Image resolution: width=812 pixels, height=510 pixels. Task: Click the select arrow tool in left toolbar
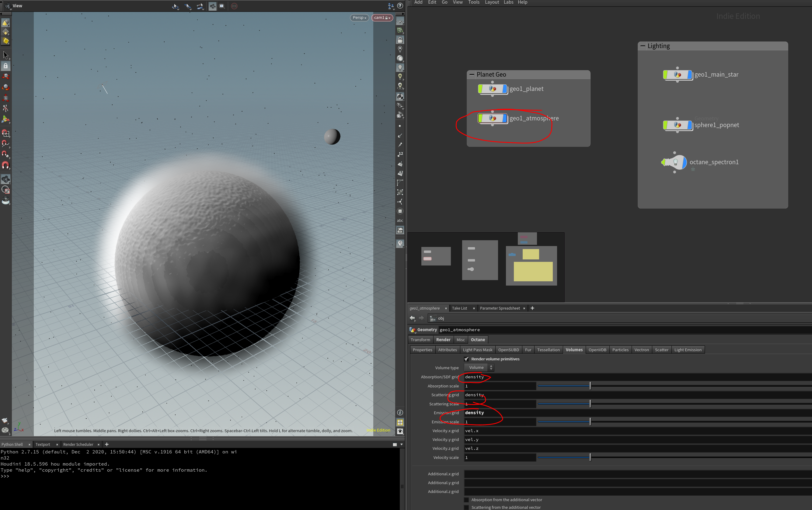pos(5,55)
